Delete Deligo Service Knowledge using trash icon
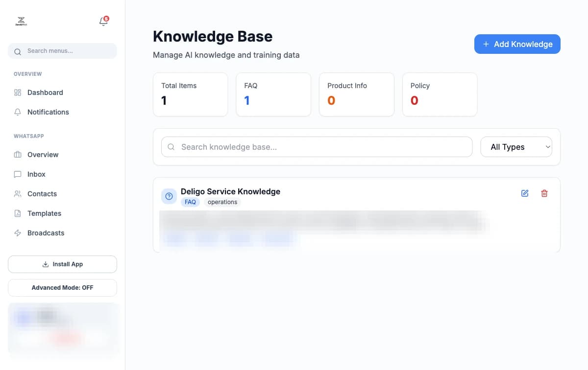Screen dimensions: 588x370 [x=544, y=193]
